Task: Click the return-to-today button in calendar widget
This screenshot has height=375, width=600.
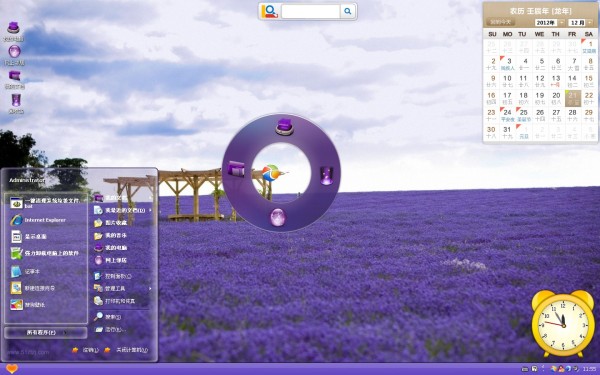Action: [501, 22]
